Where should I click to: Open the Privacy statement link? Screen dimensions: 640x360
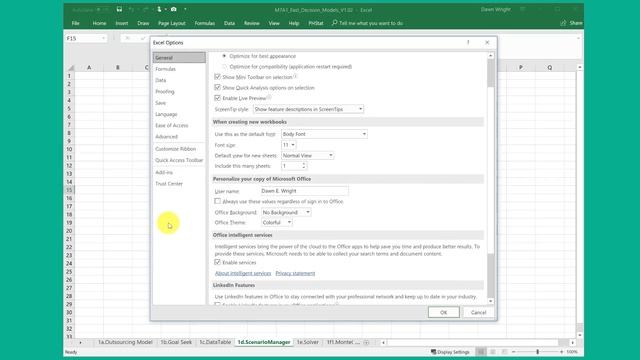(295, 273)
